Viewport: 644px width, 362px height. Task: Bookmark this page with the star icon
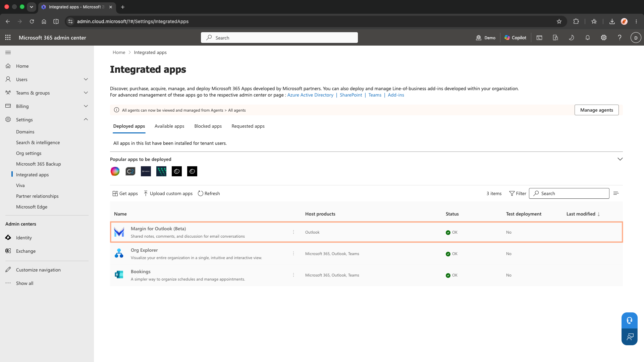pyautogui.click(x=559, y=21)
